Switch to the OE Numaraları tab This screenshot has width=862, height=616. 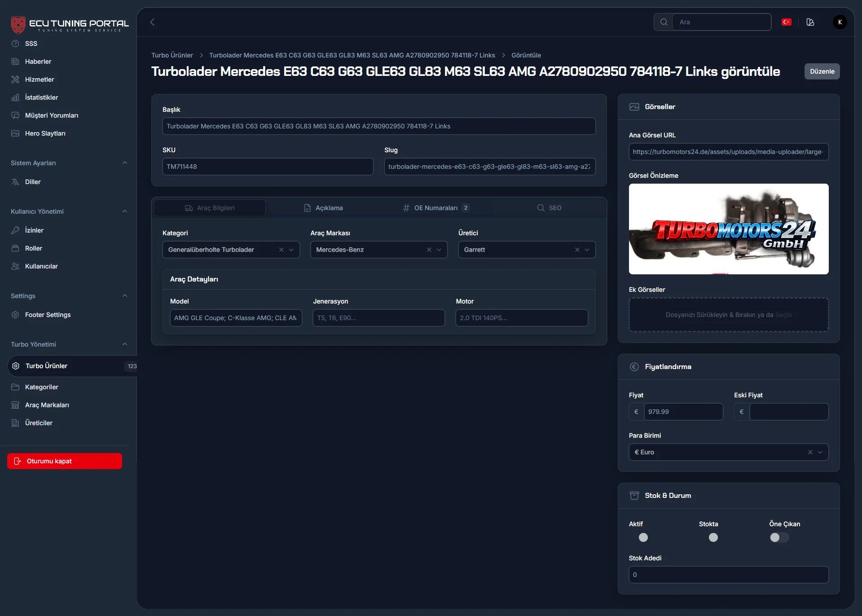(x=435, y=208)
